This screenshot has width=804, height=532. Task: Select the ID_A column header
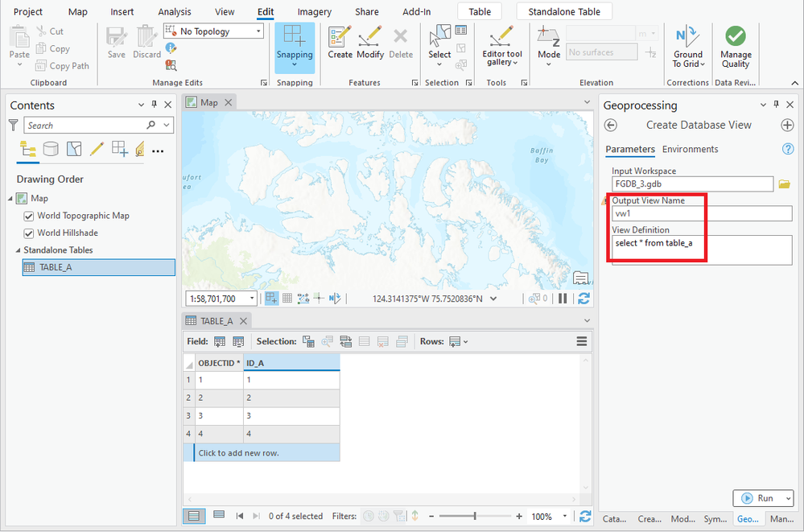pos(291,363)
